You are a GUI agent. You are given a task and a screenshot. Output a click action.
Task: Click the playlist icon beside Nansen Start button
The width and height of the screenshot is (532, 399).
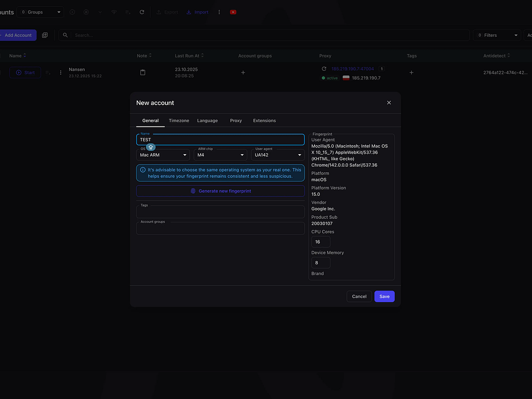48,72
